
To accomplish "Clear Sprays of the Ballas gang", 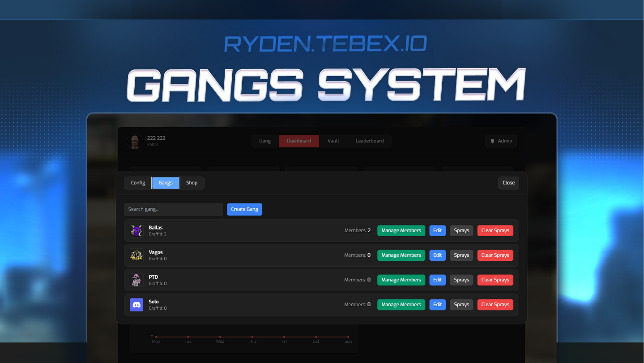I will (x=495, y=231).
